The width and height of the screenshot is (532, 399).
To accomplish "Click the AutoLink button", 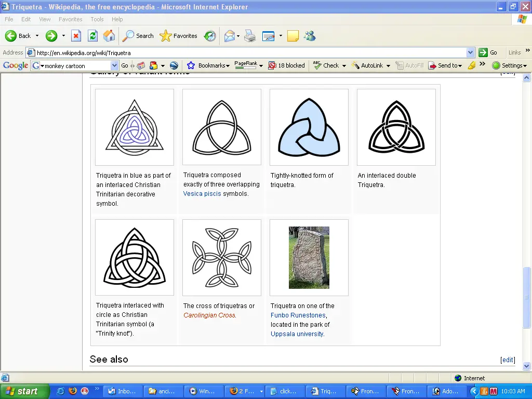I will (x=367, y=65).
